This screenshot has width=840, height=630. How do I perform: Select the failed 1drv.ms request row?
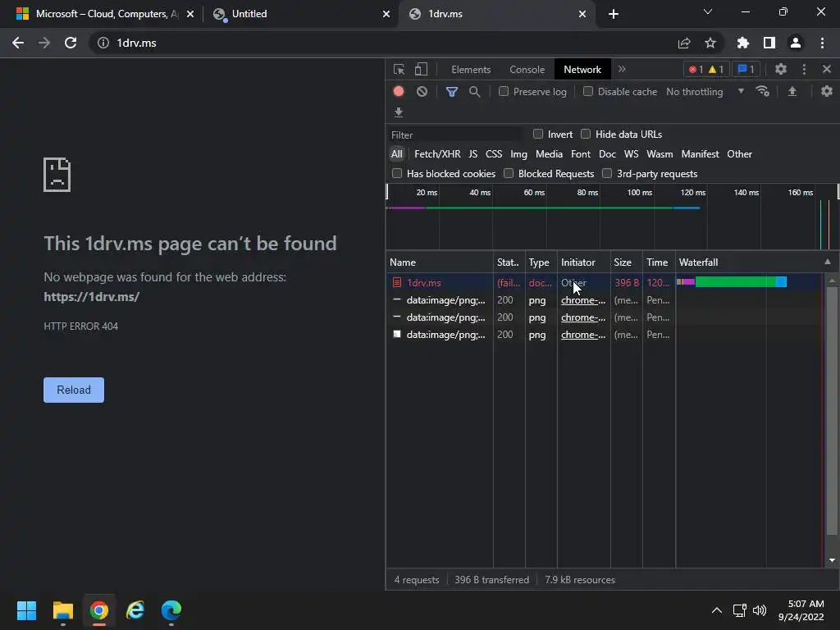(604, 282)
